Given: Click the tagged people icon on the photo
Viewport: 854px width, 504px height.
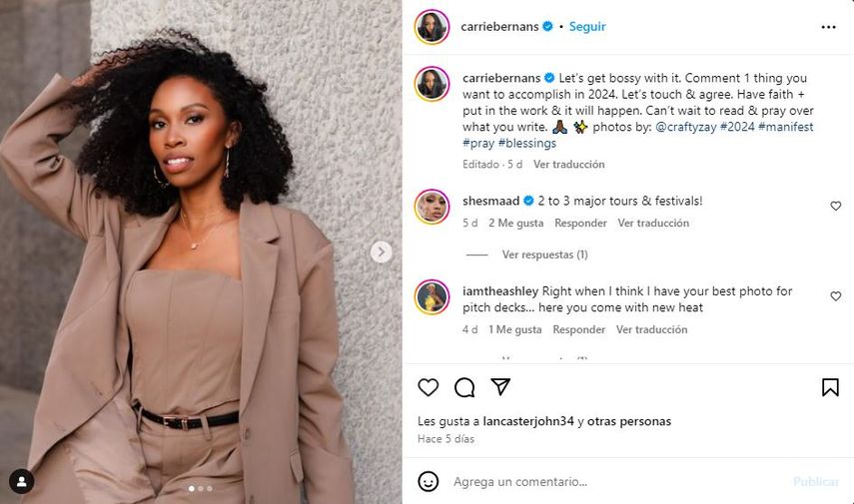Looking at the screenshot, I should point(21,481).
